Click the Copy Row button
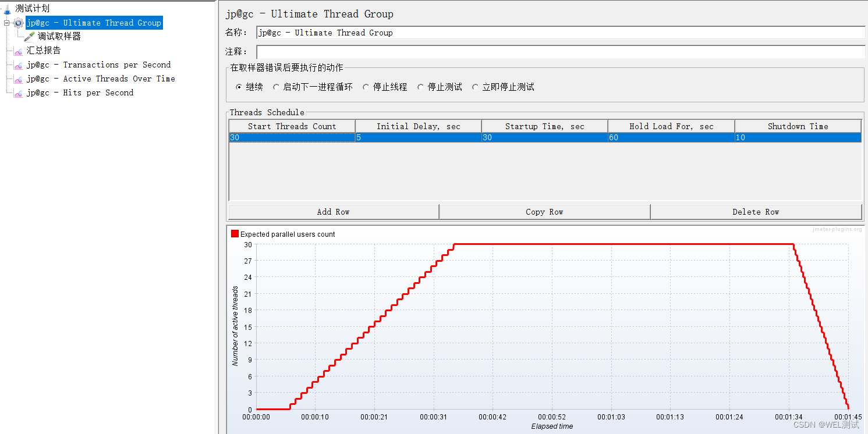 (x=544, y=211)
